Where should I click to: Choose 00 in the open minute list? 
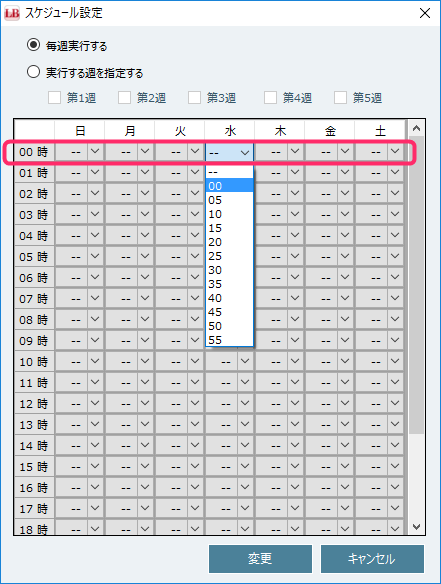[229, 186]
